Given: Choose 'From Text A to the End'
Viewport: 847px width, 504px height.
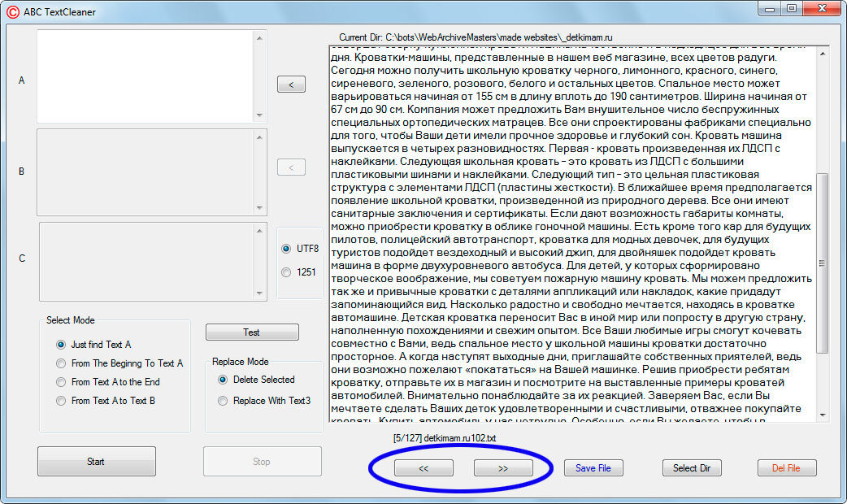Looking at the screenshot, I should tap(108, 382).
